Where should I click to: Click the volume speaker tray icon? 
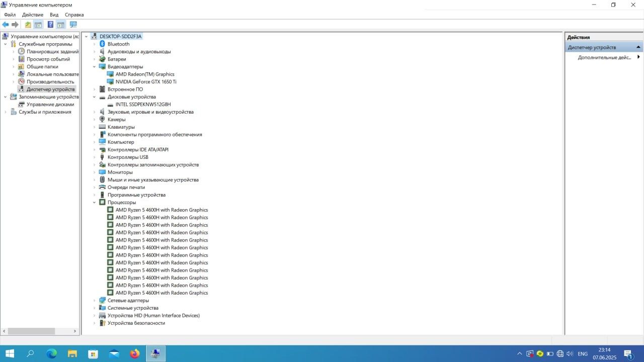[570, 354]
